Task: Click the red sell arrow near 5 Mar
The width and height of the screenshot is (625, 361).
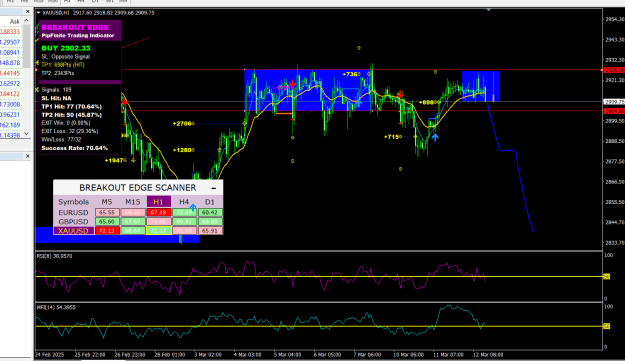Action: pyautogui.click(x=293, y=84)
